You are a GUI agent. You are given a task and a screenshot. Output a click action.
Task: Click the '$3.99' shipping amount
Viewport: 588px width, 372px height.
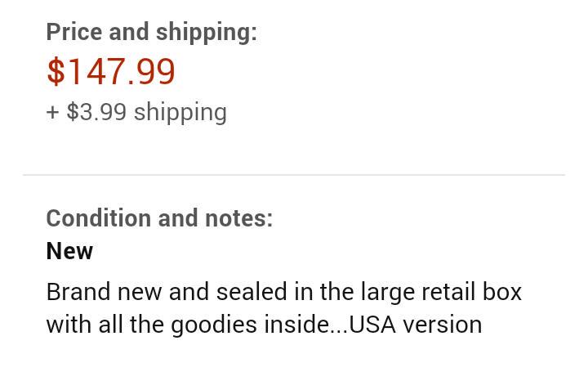pos(96,111)
